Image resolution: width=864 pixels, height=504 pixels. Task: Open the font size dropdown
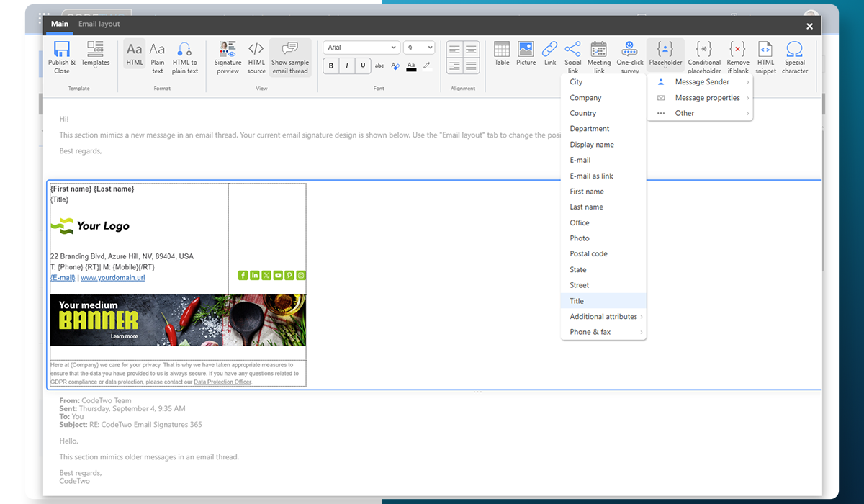pyautogui.click(x=418, y=48)
